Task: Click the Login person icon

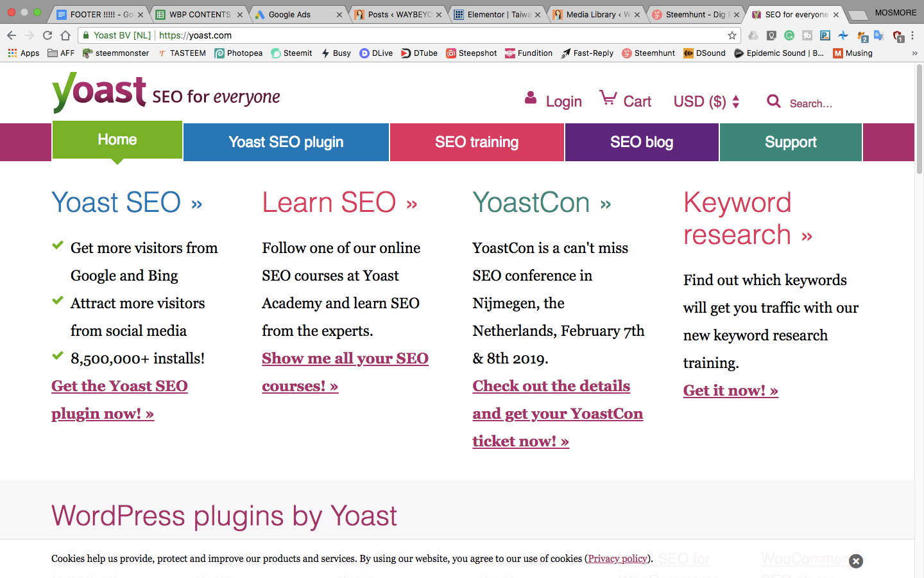Action: (531, 98)
